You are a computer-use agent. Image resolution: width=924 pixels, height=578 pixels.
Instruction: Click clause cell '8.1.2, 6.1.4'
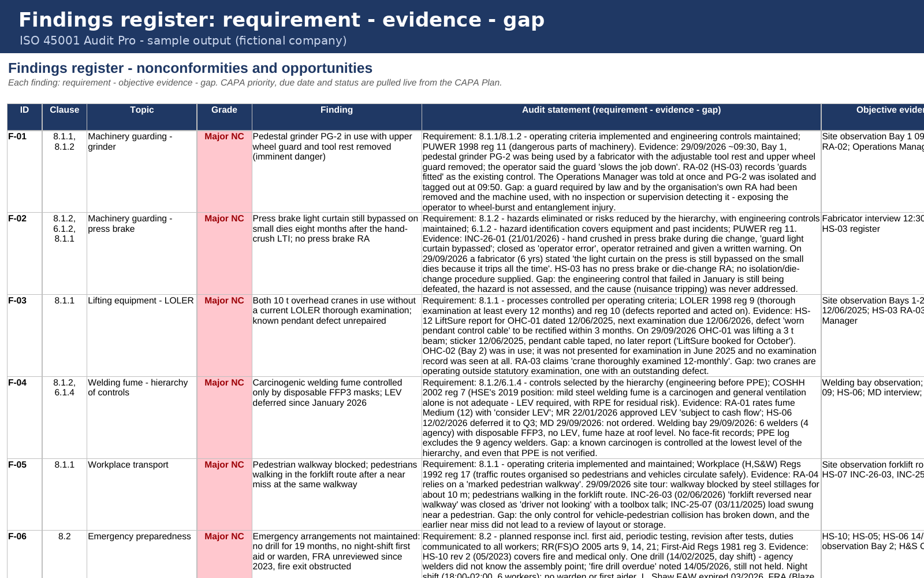tap(65, 418)
